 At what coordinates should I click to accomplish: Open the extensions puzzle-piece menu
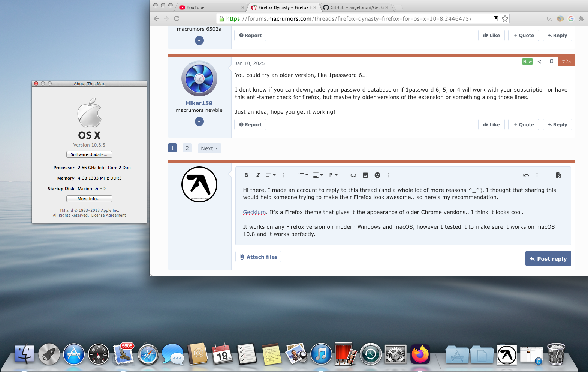pos(581,18)
